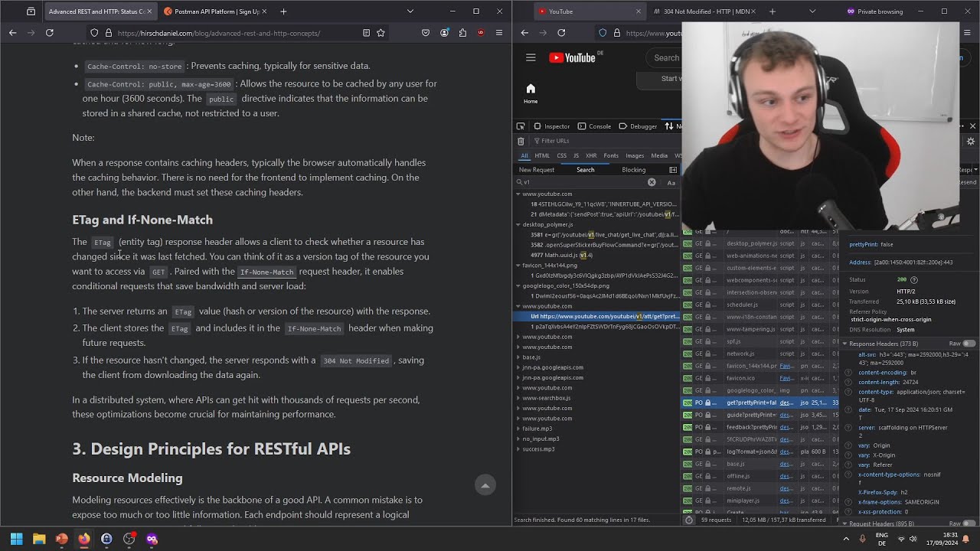Open Firefox View in the left window

pyautogui.click(x=31, y=11)
